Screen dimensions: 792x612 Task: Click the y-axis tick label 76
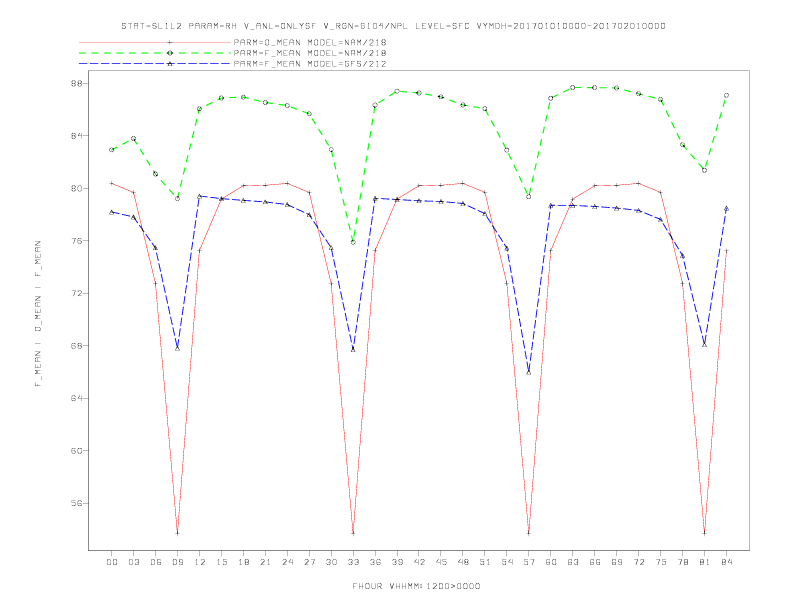click(77, 241)
